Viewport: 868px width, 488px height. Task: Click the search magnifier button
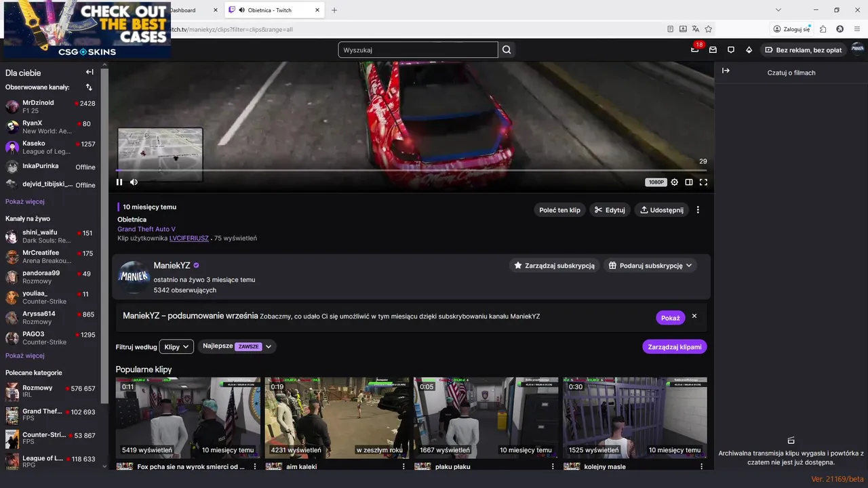point(507,49)
